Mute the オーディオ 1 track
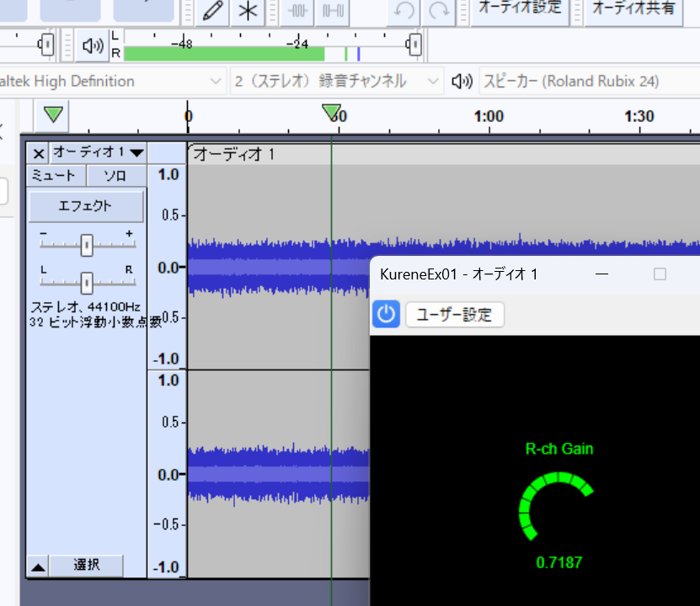This screenshot has height=606, width=700. point(55,175)
